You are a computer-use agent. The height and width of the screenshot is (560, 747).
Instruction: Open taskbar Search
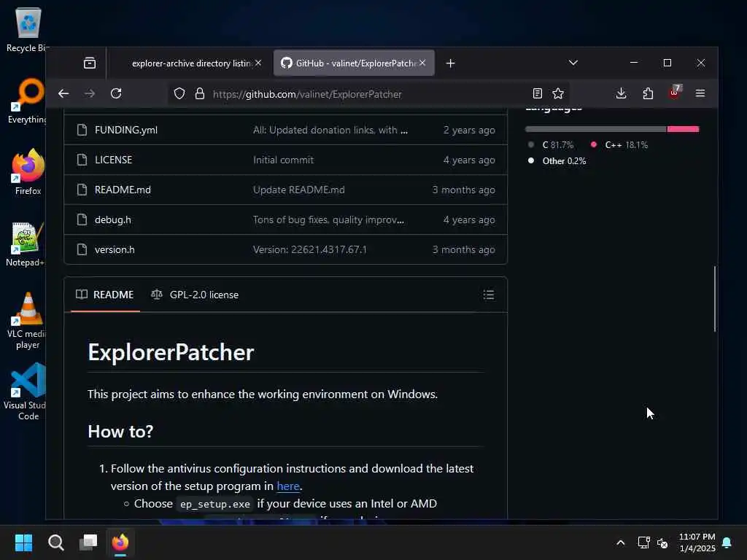[55, 542]
